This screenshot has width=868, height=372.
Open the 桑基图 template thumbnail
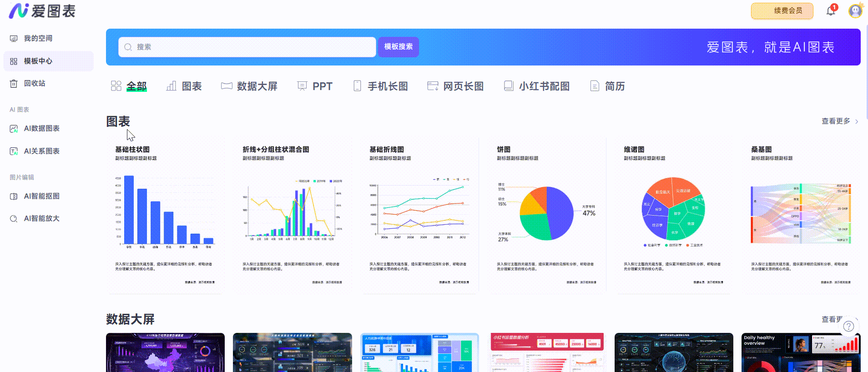coord(801,215)
